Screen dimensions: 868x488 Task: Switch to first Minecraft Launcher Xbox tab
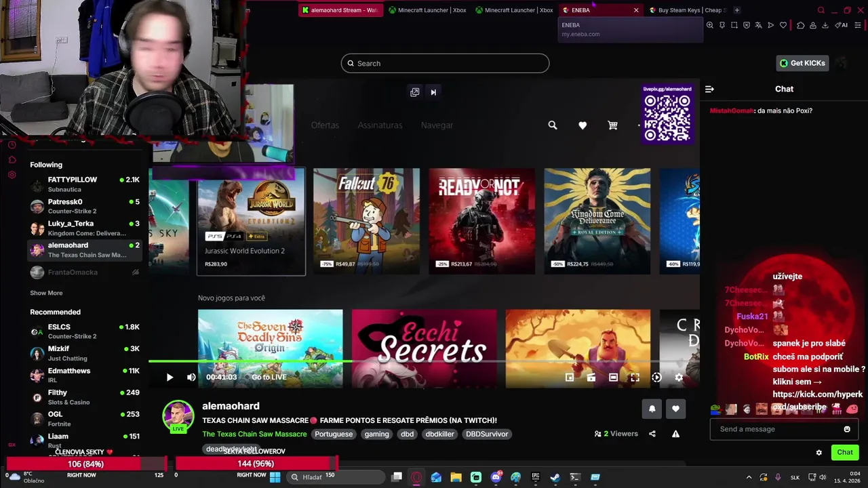[427, 10]
